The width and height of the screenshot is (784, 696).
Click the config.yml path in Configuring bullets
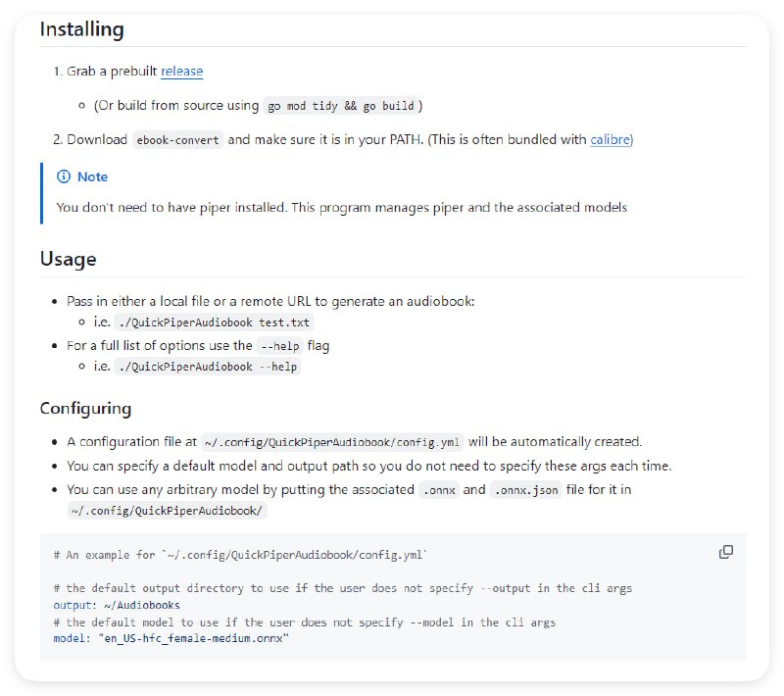click(x=333, y=442)
